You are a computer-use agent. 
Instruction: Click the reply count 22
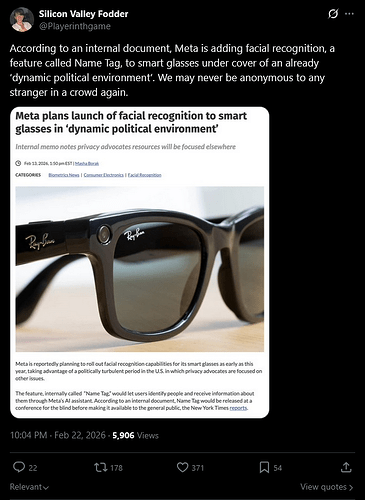tap(33, 468)
